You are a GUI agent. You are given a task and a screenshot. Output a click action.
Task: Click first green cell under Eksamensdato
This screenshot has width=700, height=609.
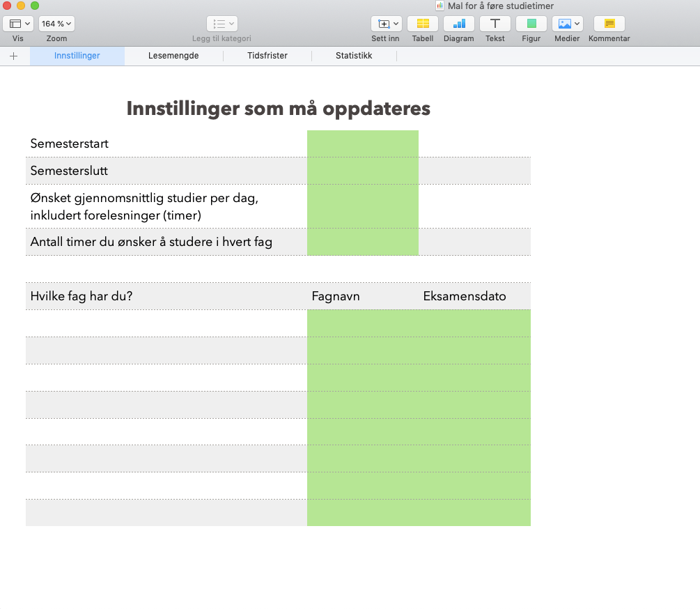pos(474,323)
